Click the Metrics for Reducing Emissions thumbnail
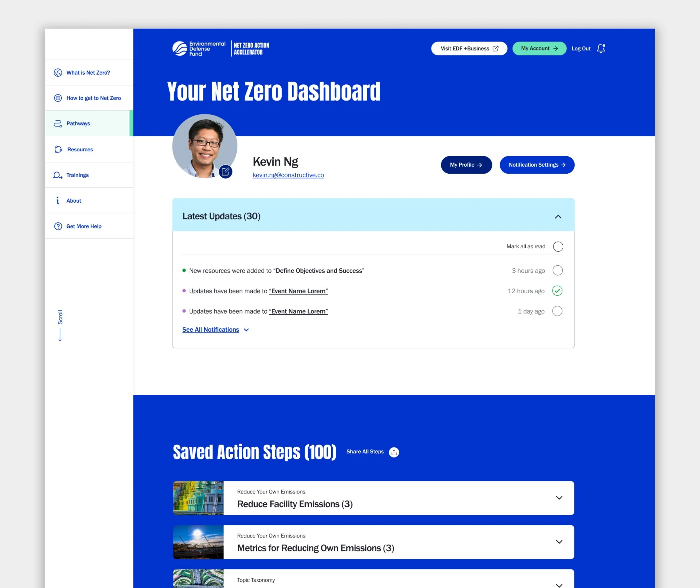 (x=198, y=542)
